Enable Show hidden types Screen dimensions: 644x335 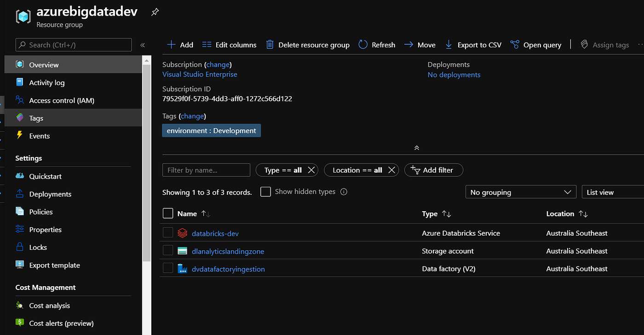pyautogui.click(x=265, y=191)
